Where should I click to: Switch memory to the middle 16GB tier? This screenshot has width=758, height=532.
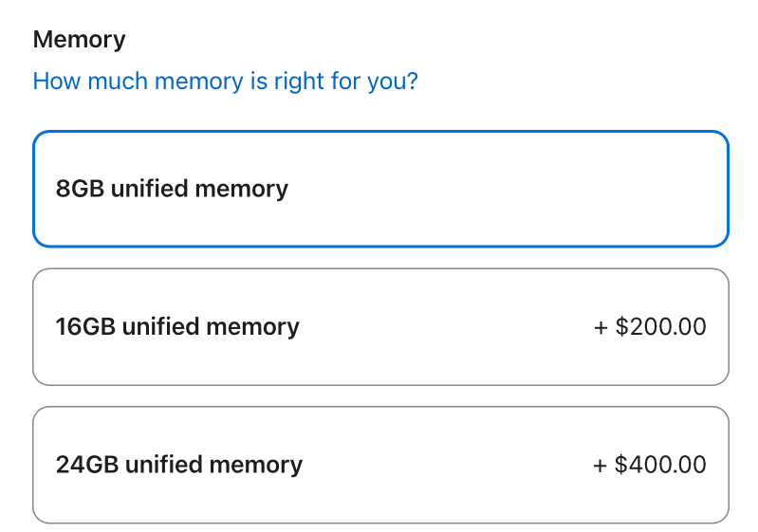pyautogui.click(x=380, y=327)
